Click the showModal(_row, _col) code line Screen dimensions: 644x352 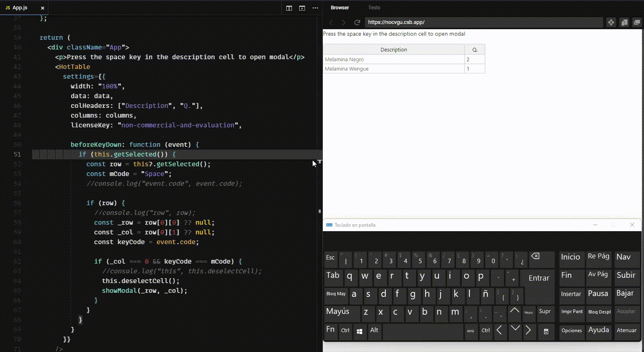point(145,290)
